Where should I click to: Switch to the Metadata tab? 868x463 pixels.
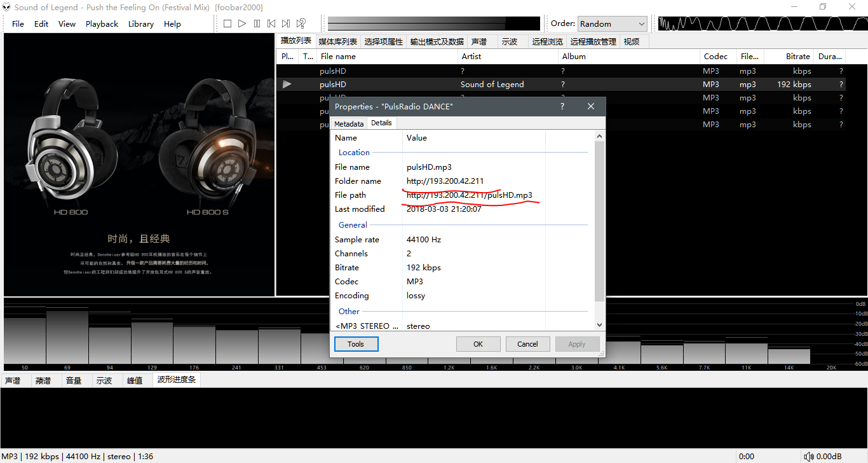349,123
